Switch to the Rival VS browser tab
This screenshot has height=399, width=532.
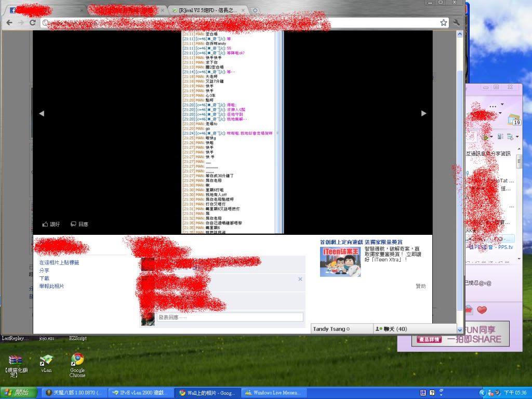tap(208, 10)
